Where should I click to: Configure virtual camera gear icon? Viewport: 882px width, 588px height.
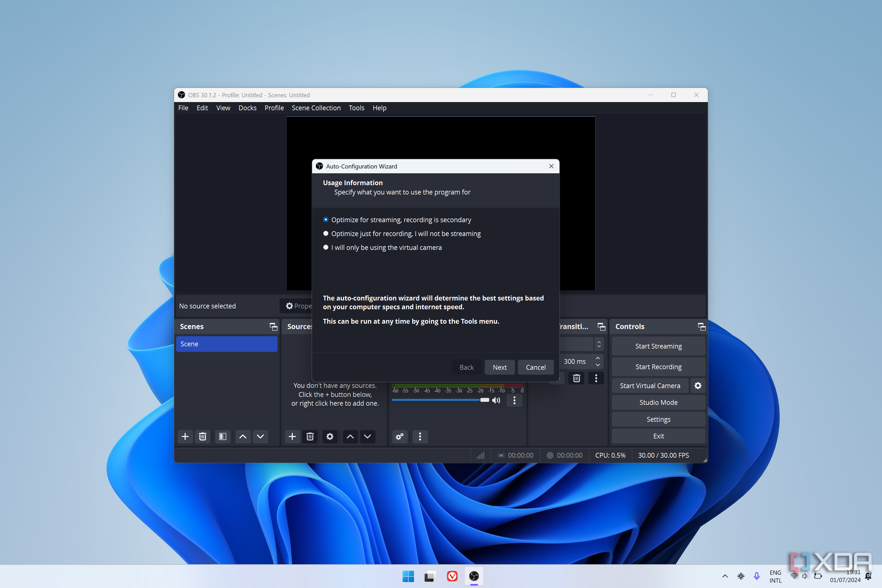(x=698, y=386)
